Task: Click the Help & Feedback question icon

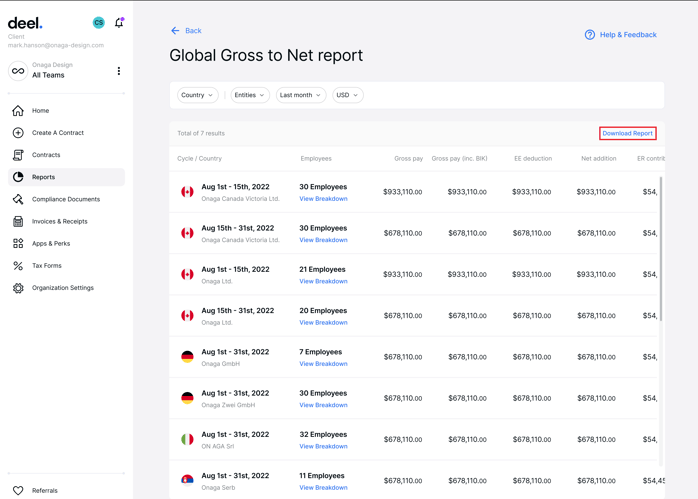Action: point(589,35)
